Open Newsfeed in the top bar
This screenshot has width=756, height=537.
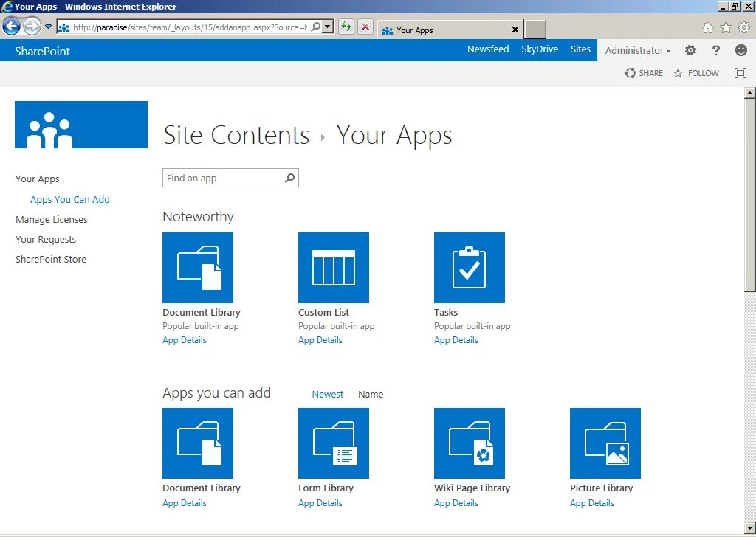[488, 49]
